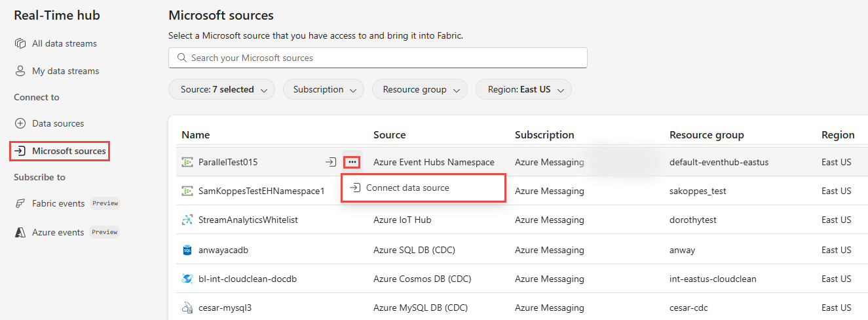This screenshot has height=320, width=868.
Task: Expand the Source: 7 selected filter
Action: click(x=221, y=89)
